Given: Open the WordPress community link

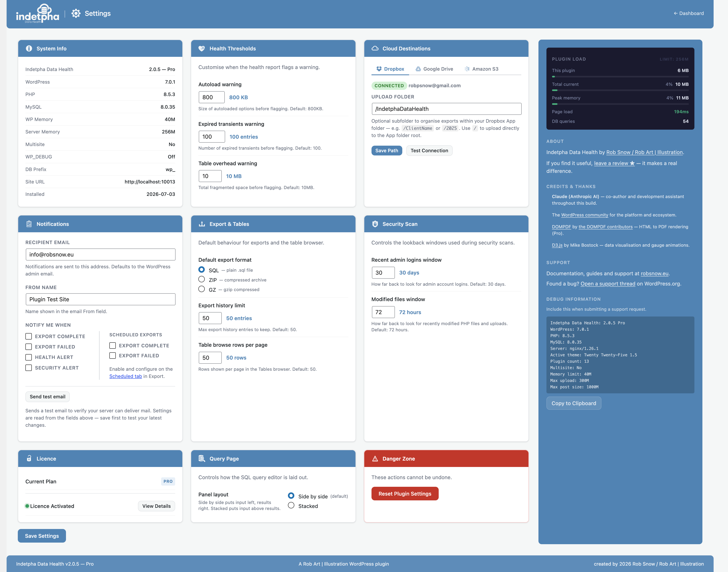Looking at the screenshot, I should click(585, 215).
